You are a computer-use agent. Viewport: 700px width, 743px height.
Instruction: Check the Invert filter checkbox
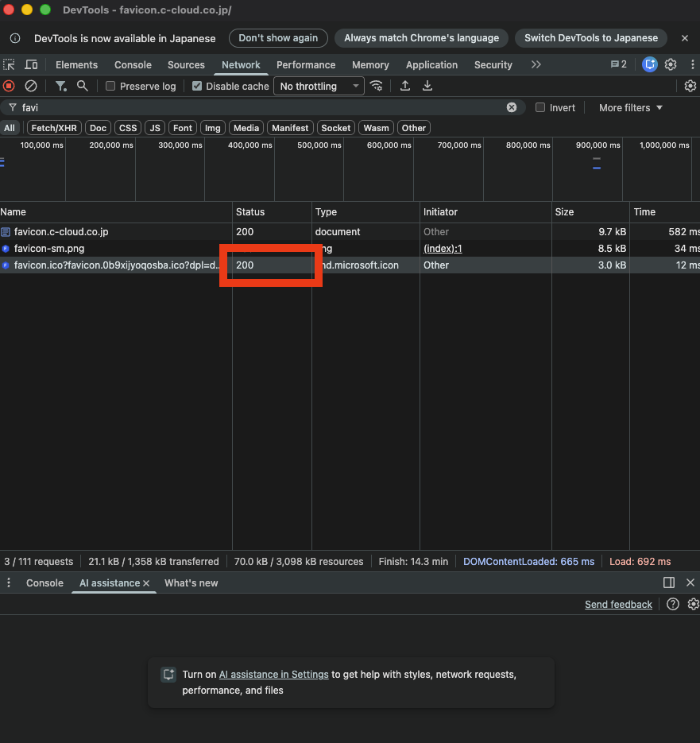(540, 107)
